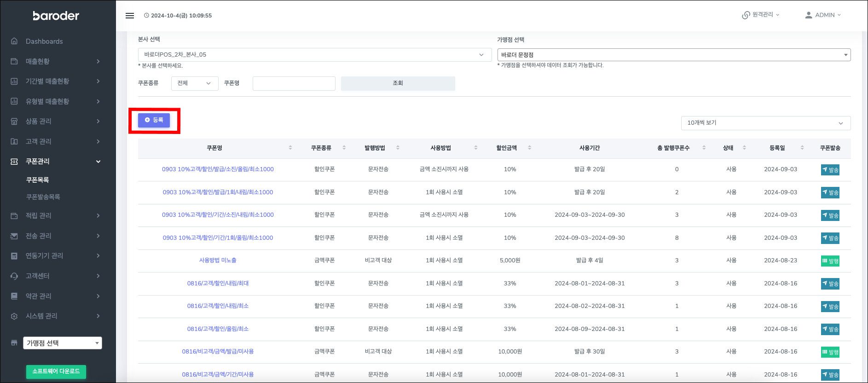The height and width of the screenshot is (383, 868).
Task: Click the ADMIN user profile icon
Action: pyautogui.click(x=808, y=15)
